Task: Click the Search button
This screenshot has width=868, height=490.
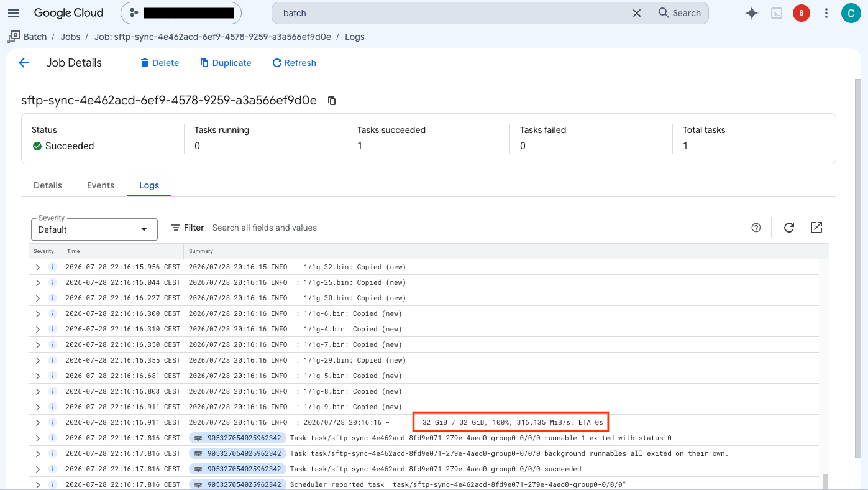Action: (680, 13)
